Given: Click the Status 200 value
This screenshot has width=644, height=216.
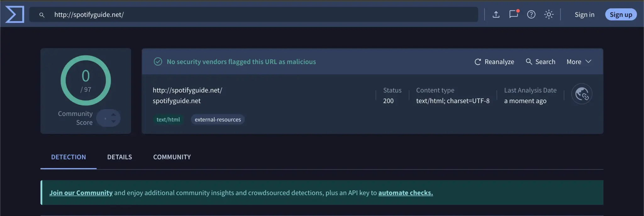Looking at the screenshot, I should point(388,101).
